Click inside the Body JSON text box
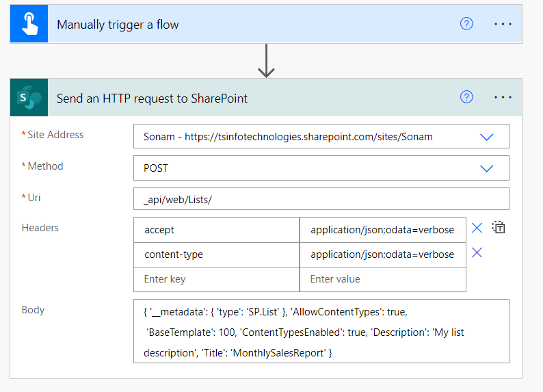Viewport: 543px width, 392px height. point(321,331)
